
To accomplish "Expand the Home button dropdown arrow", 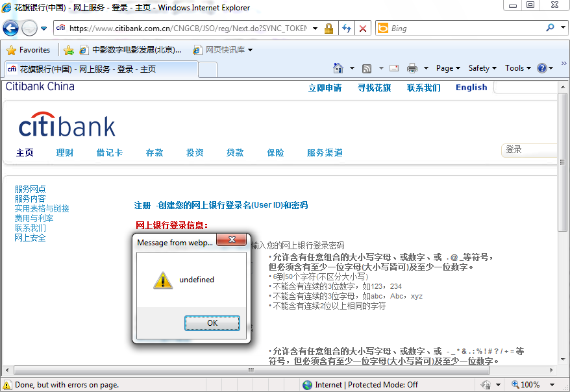I will point(352,68).
